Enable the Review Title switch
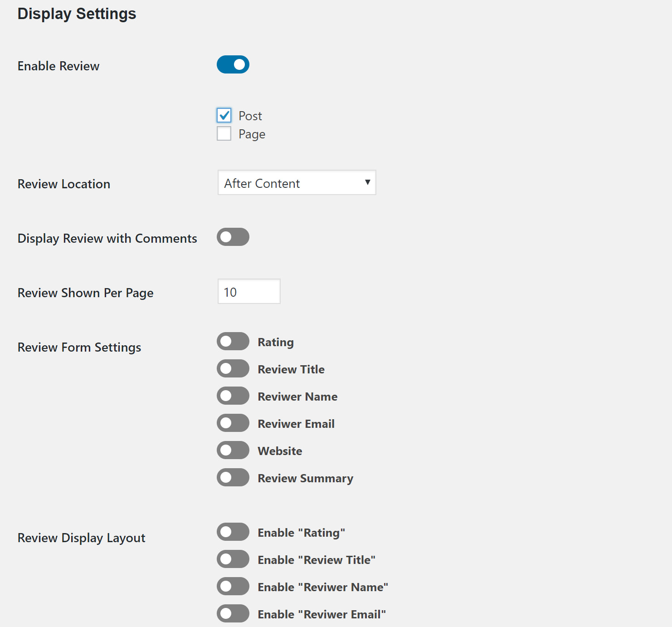This screenshot has width=672, height=627. click(233, 368)
